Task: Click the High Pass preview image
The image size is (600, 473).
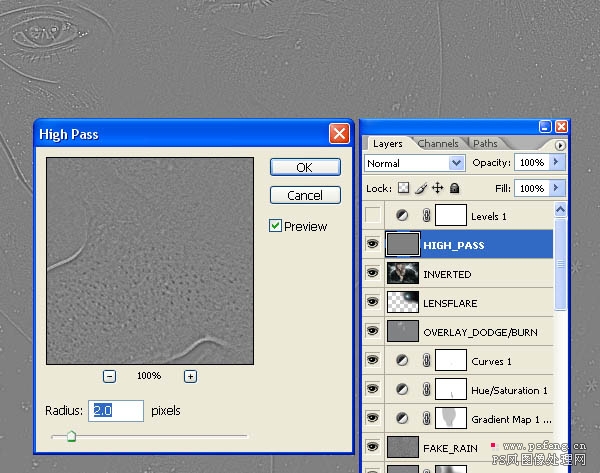Action: pos(150,261)
